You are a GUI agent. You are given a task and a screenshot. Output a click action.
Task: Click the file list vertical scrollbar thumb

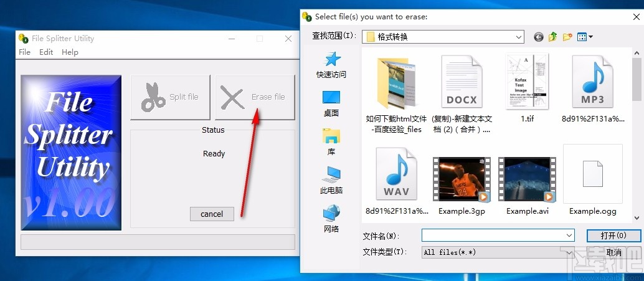[637, 79]
